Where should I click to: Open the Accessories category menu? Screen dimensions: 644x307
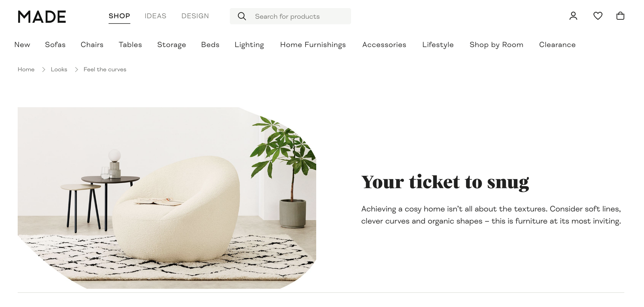click(384, 45)
